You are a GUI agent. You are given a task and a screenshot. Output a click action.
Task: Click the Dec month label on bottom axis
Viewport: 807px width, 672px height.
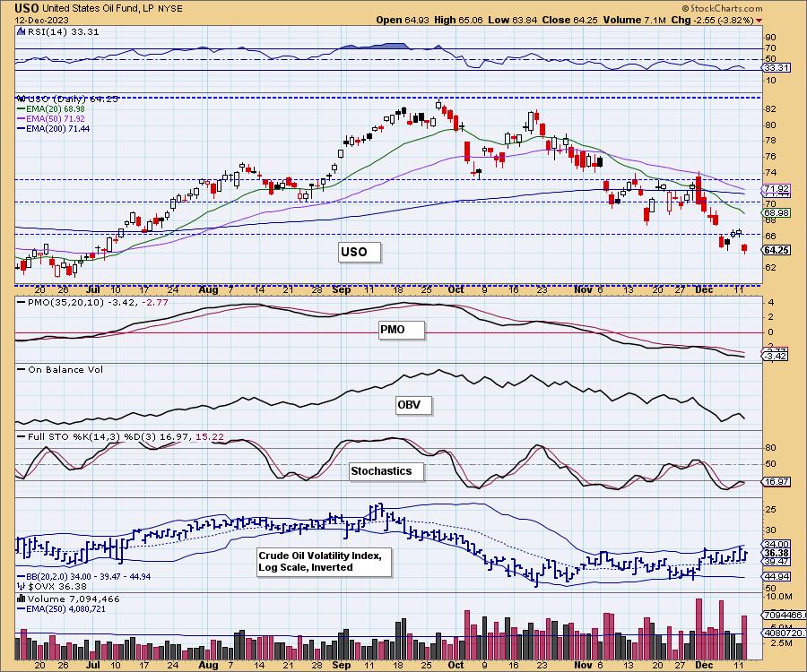tap(704, 665)
